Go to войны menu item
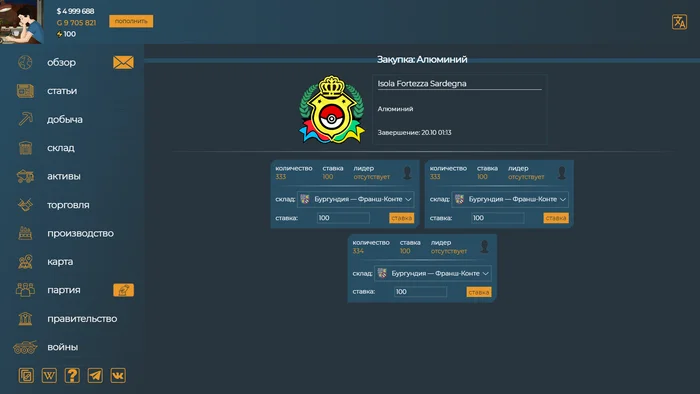 (x=62, y=347)
